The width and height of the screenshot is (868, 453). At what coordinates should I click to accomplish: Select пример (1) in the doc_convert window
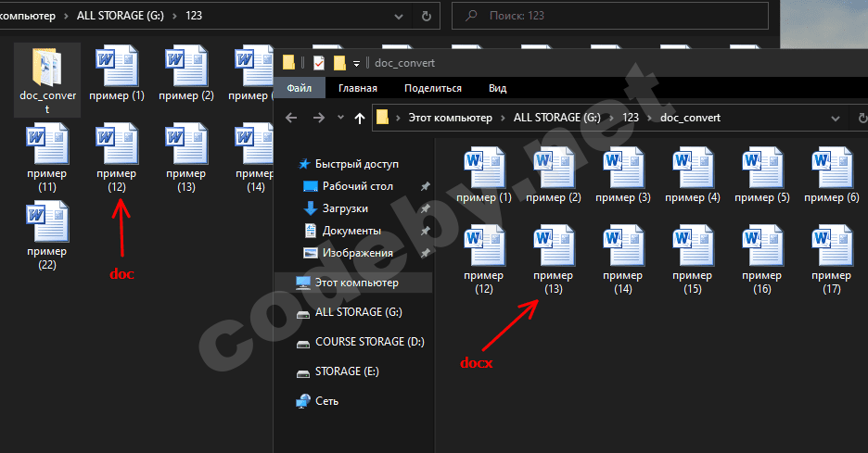484,175
